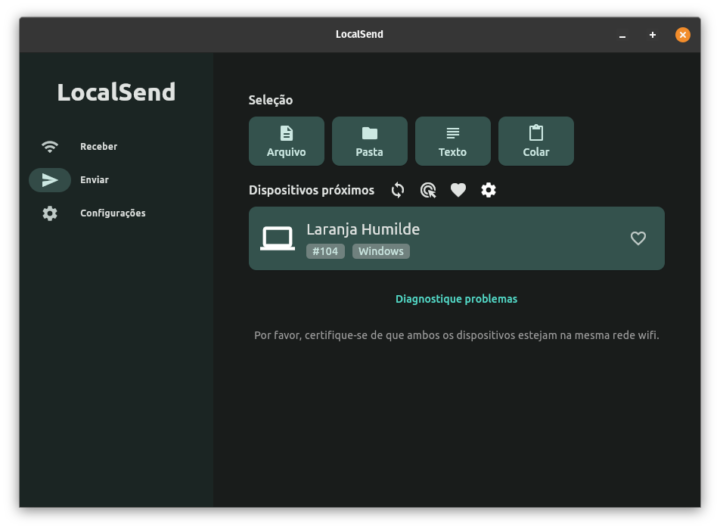Click the Wi-Fi icon beside Receber

coord(50,146)
